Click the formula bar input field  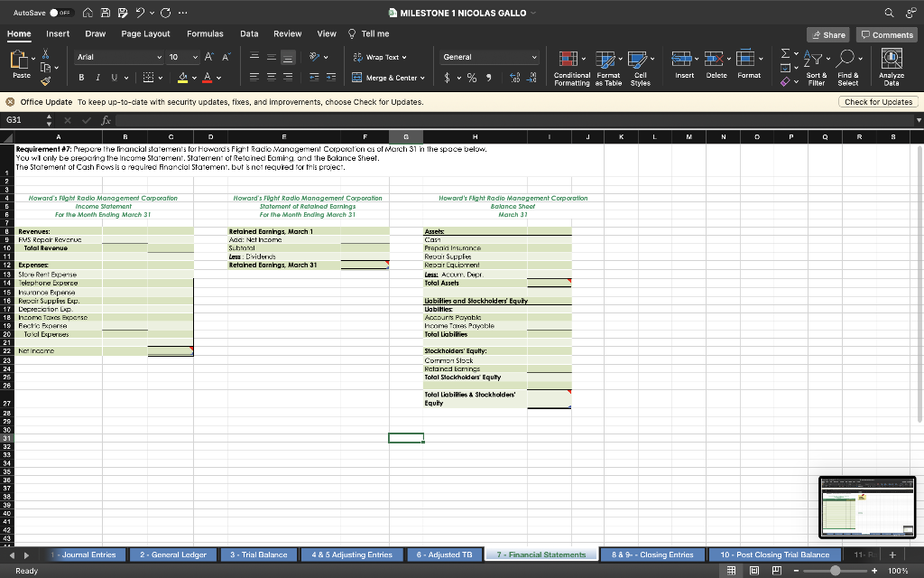click(513, 120)
